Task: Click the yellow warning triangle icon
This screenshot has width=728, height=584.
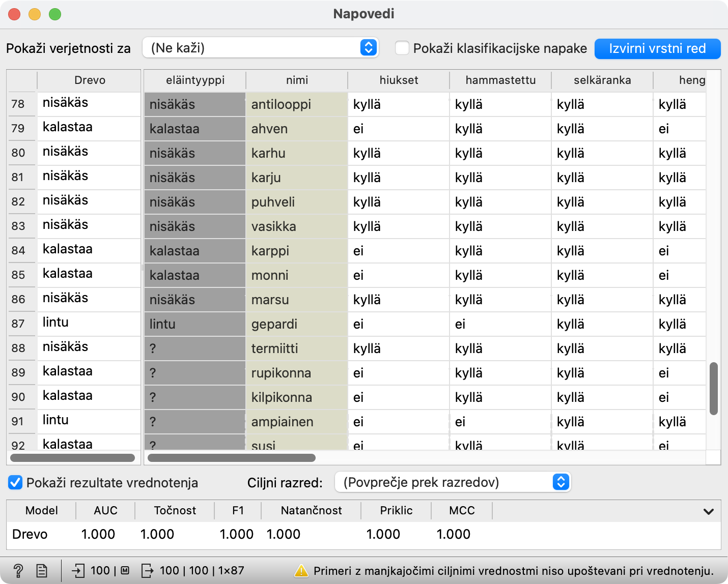Action: pos(301,571)
